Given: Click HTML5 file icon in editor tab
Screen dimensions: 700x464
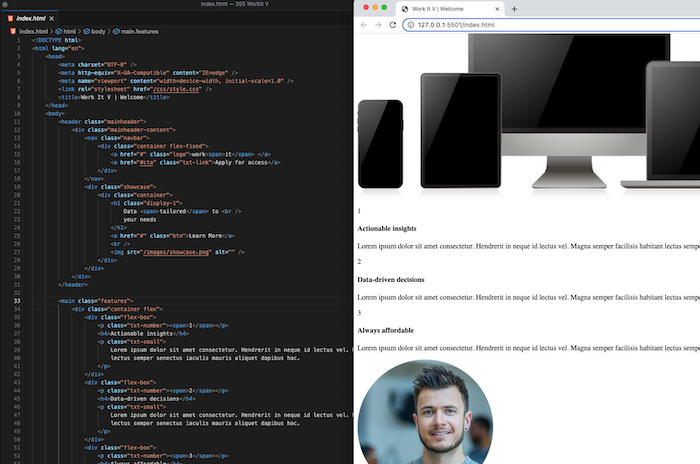Looking at the screenshot, I should pyautogui.click(x=10, y=18).
